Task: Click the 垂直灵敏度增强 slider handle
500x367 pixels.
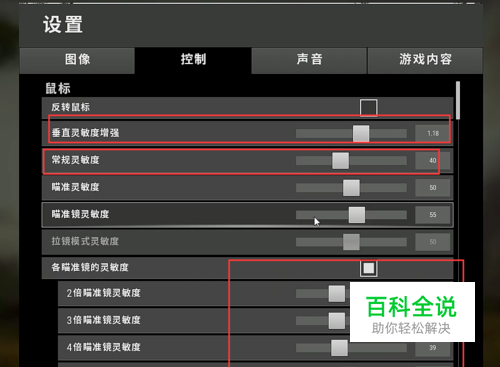Action: [361, 133]
